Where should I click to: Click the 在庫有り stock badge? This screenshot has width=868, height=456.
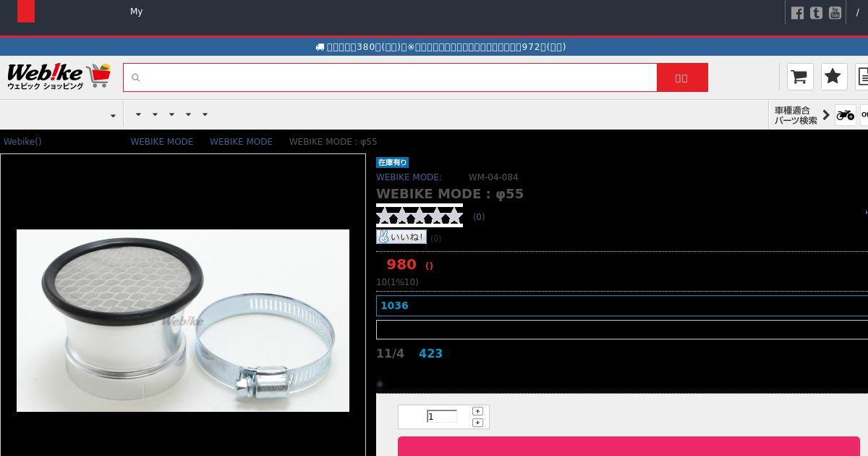[x=392, y=163]
